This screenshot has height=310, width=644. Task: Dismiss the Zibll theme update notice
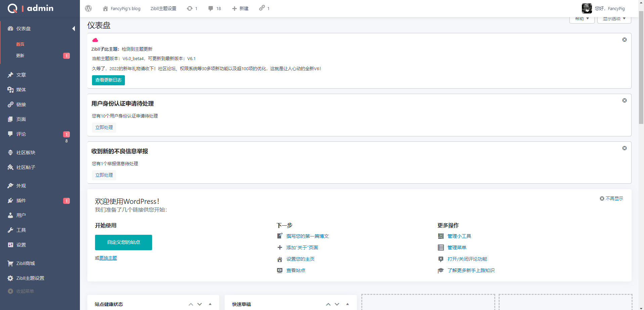(x=625, y=40)
